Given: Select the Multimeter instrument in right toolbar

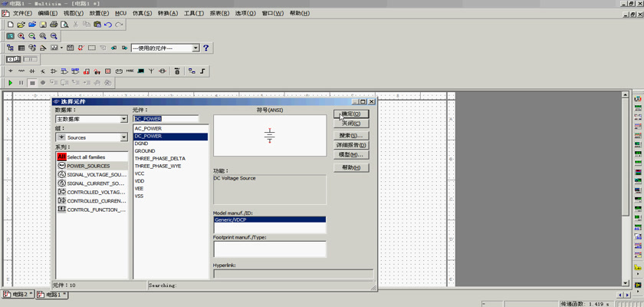Looking at the screenshot, I should [638, 99].
